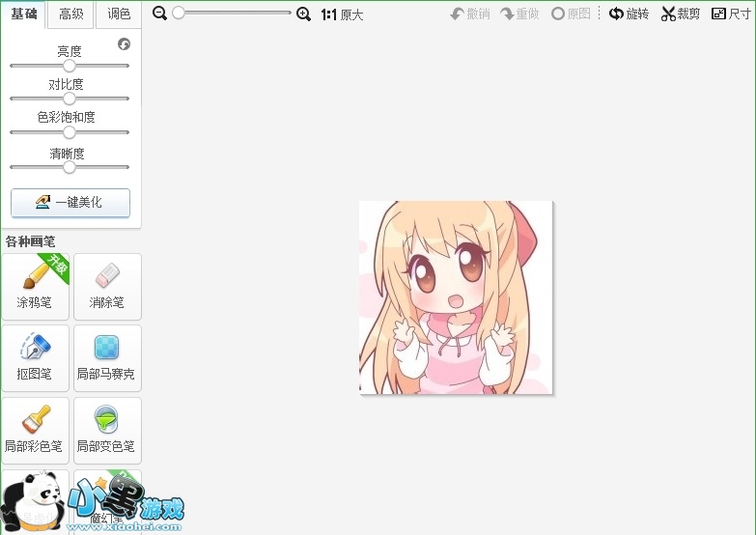Select the 消除笔 eraser tool
The image size is (756, 535).
pos(107,287)
